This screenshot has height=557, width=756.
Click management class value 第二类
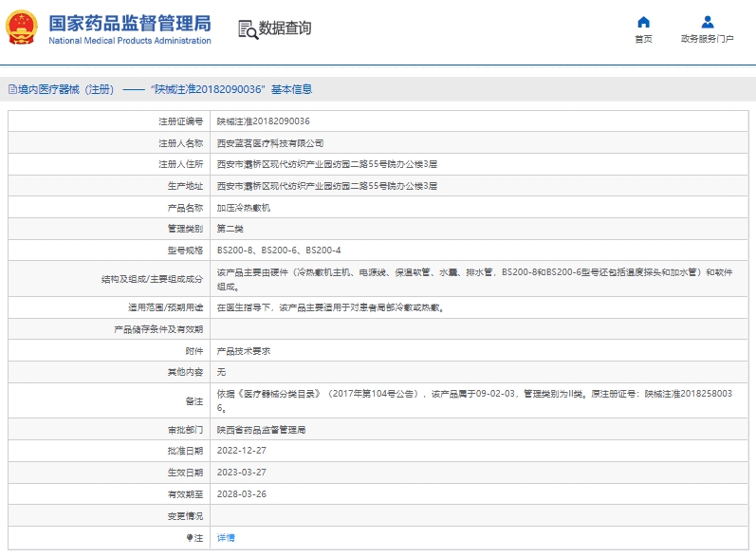pyautogui.click(x=230, y=229)
